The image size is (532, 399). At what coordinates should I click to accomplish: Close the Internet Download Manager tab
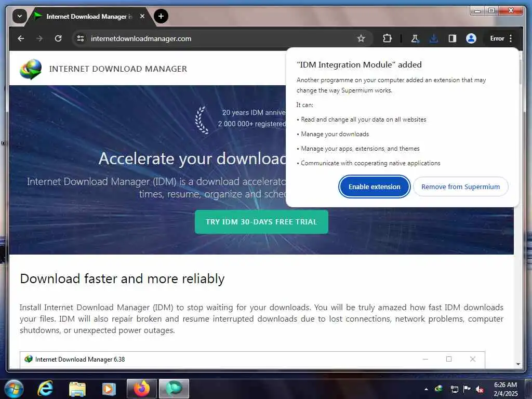click(142, 16)
